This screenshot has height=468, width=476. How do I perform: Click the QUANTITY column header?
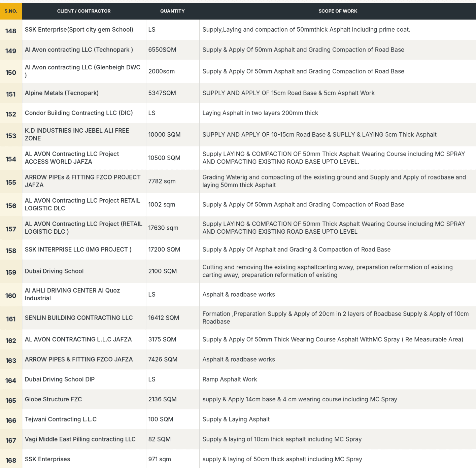click(172, 11)
